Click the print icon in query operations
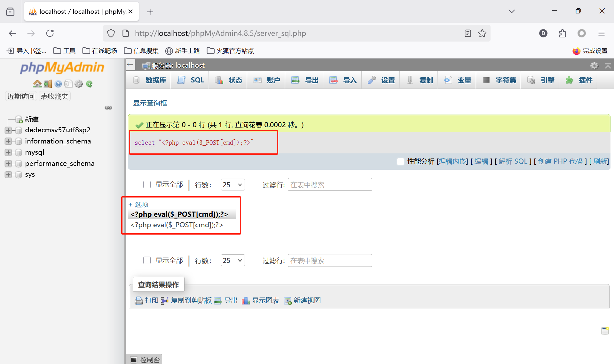Image resolution: width=614 pixels, height=364 pixels. 138,301
